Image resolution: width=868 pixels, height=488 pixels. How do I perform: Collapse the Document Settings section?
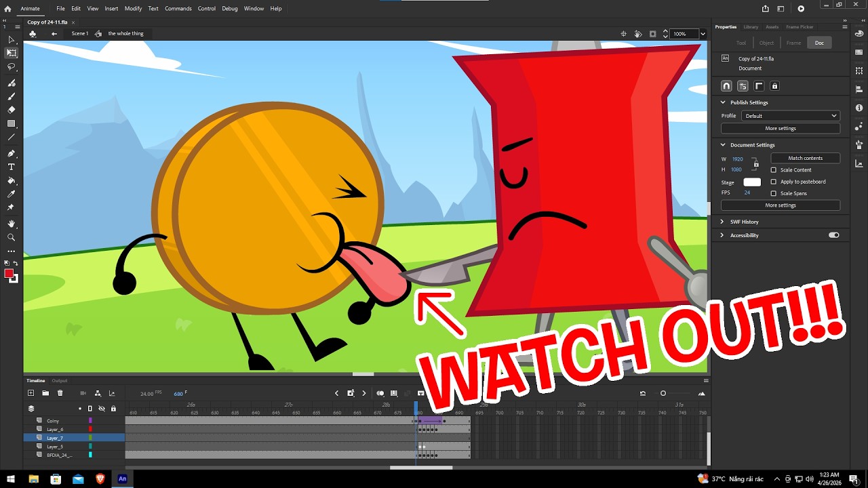coord(723,145)
